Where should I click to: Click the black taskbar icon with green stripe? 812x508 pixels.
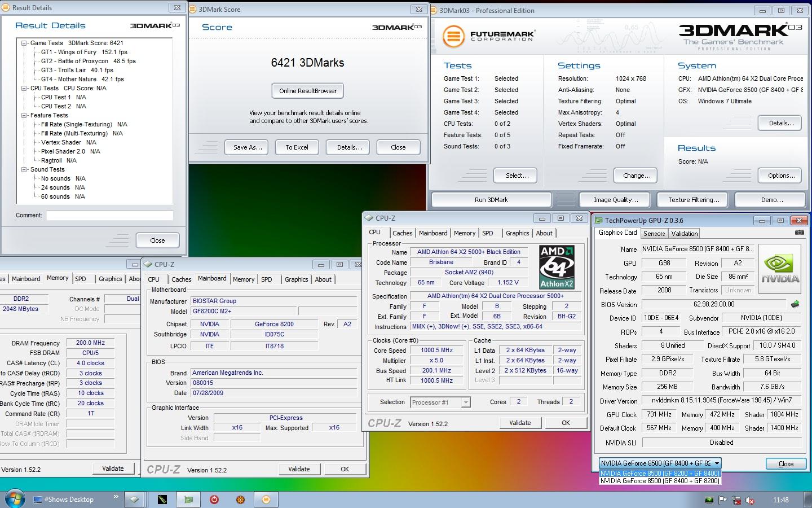click(x=162, y=500)
